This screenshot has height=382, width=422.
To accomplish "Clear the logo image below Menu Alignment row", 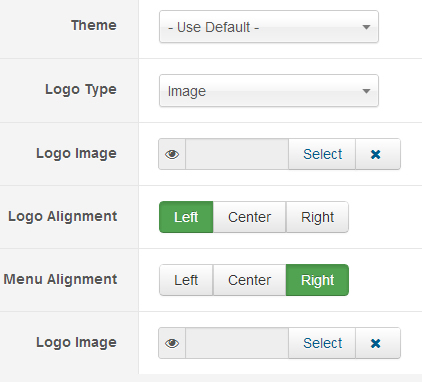I will [378, 343].
